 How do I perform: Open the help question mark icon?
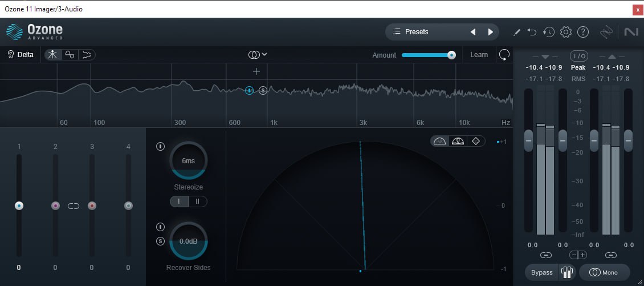tap(582, 32)
